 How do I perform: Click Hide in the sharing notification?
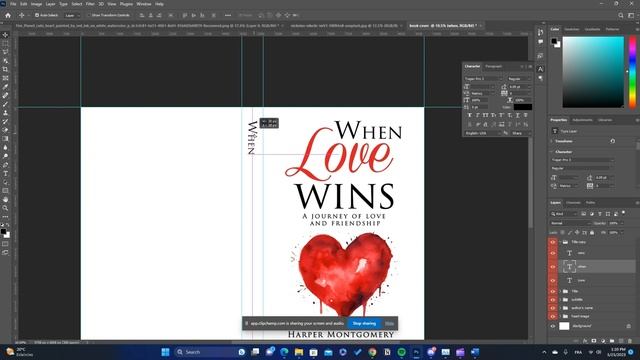(x=389, y=323)
